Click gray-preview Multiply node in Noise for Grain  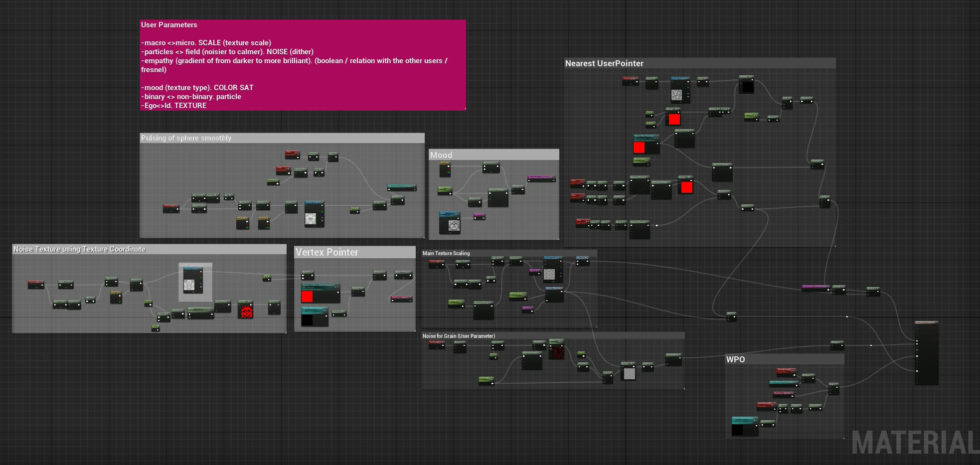click(x=629, y=371)
